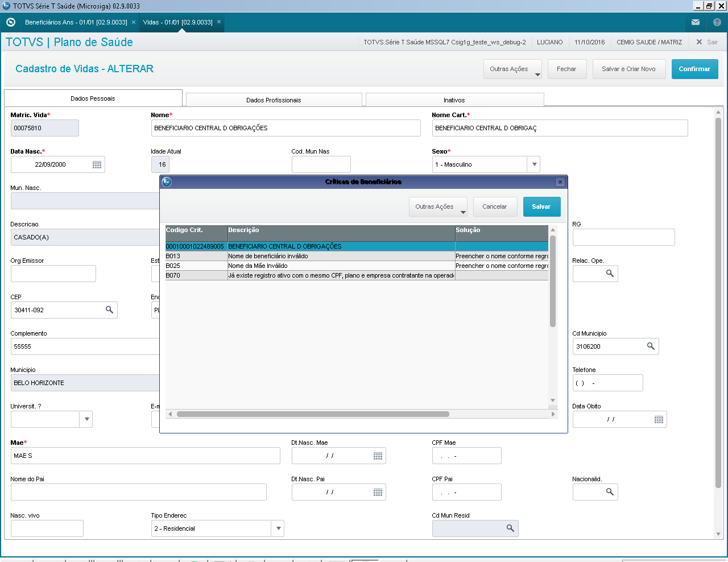This screenshot has width=728, height=562.
Task: Select the B070 critique row
Action: [x=357, y=275]
